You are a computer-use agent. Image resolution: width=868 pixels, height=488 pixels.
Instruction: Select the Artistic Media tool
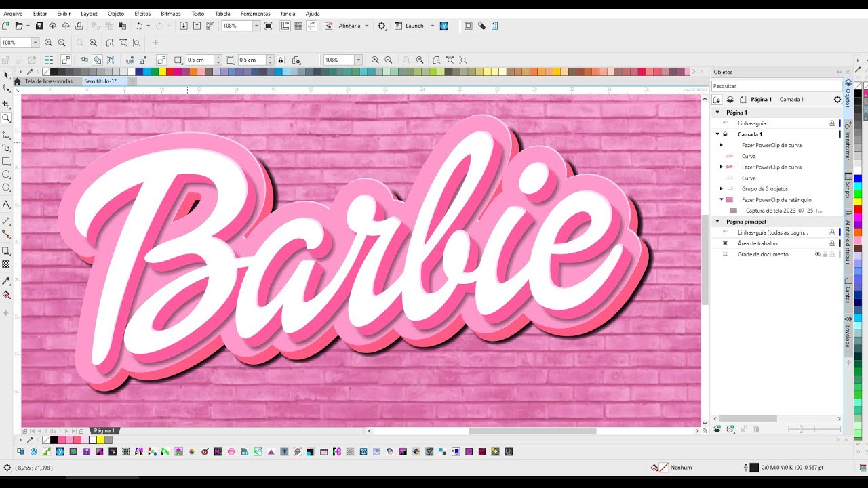6,148
